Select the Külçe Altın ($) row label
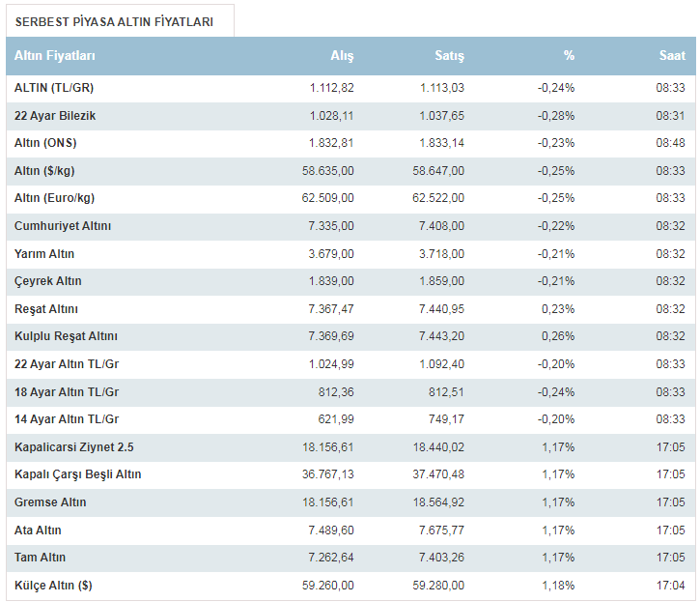Image resolution: width=700 pixels, height=602 pixels. click(53, 586)
